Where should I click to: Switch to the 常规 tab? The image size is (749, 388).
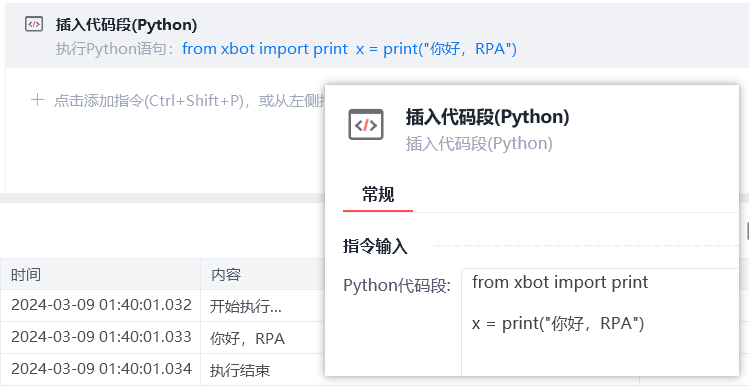pyautogui.click(x=378, y=195)
